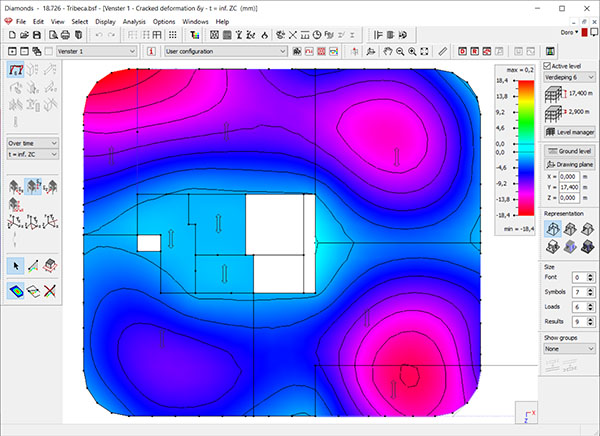
Task: Open the Venster 1 window dropdown
Action: click(x=96, y=51)
